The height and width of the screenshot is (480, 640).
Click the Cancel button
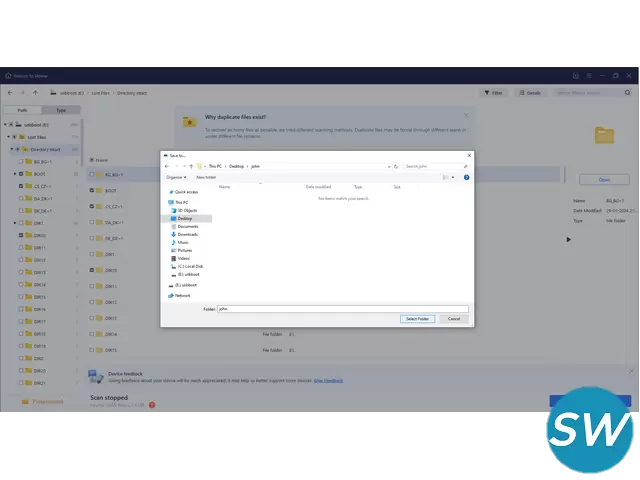click(453, 318)
